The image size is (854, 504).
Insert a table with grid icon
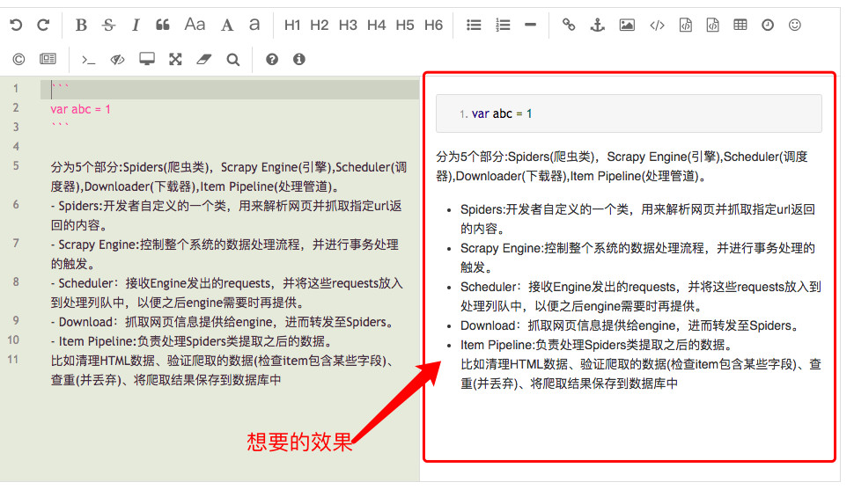tap(740, 25)
